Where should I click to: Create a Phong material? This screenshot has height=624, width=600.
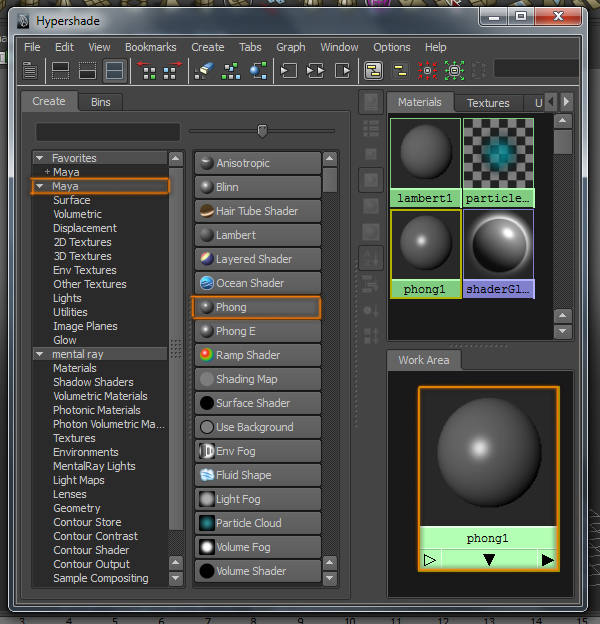258,307
